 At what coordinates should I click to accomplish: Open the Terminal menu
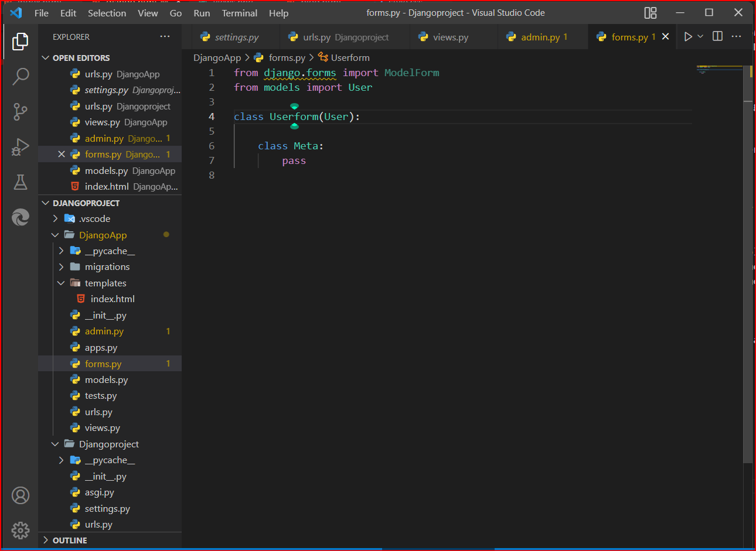pos(240,13)
